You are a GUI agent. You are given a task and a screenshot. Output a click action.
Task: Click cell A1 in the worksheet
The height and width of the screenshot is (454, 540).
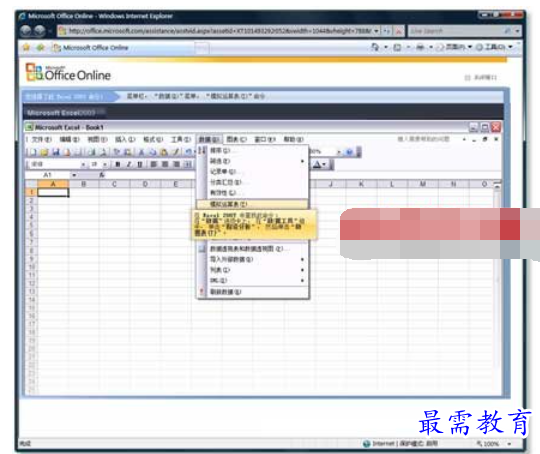[x=53, y=193]
